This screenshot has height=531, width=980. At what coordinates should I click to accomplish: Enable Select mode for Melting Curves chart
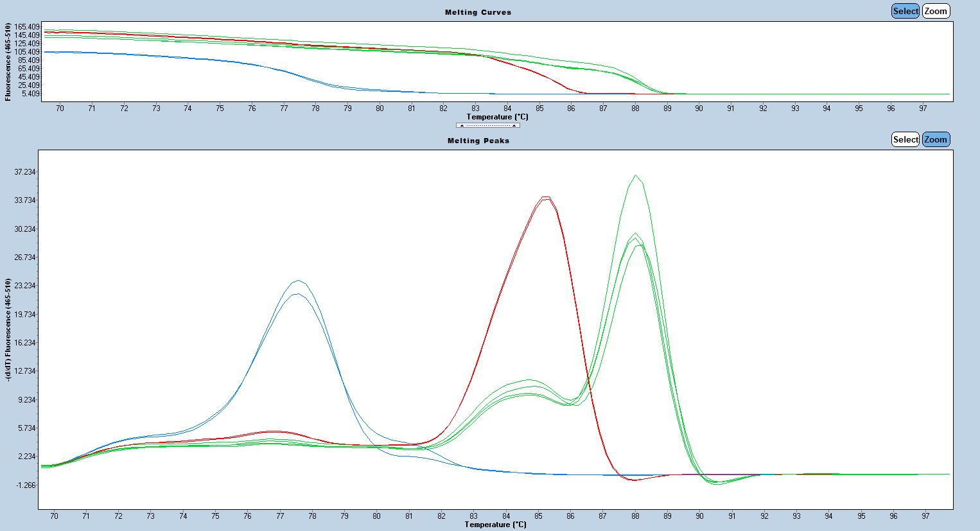tap(906, 11)
